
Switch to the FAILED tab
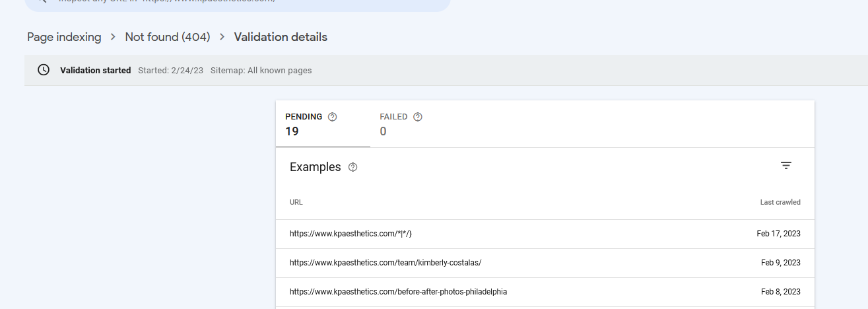click(x=401, y=124)
